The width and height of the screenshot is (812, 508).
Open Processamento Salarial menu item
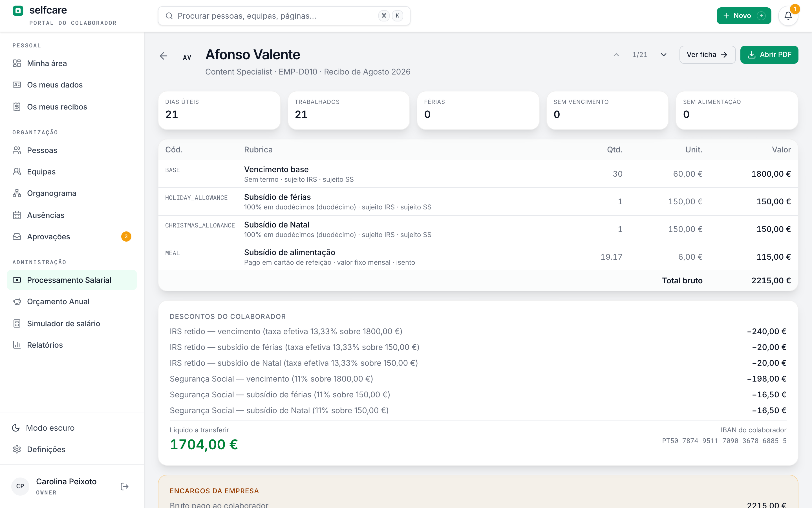coord(72,280)
